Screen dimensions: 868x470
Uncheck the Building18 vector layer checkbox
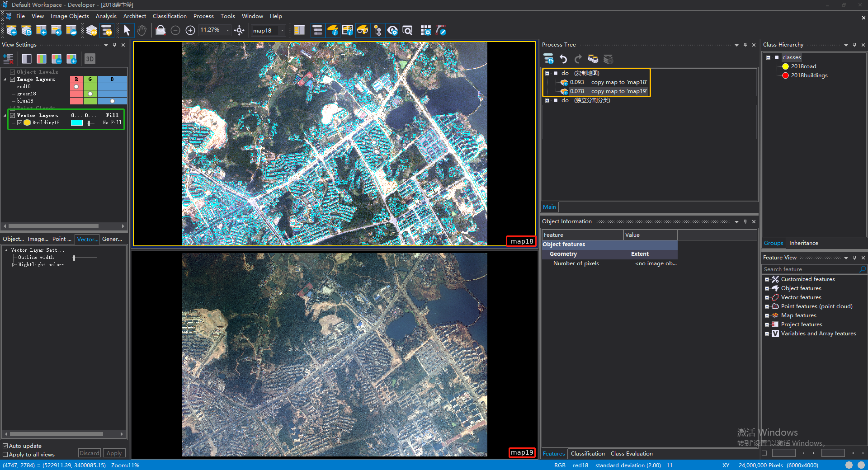(x=20, y=122)
